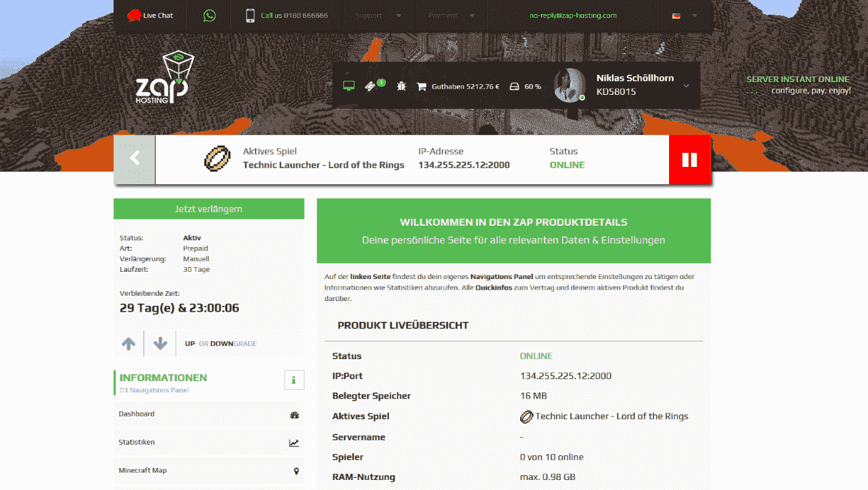
Task: Click the IP:Port value 134.255.225.12:2000 in overview
Action: tap(566, 376)
